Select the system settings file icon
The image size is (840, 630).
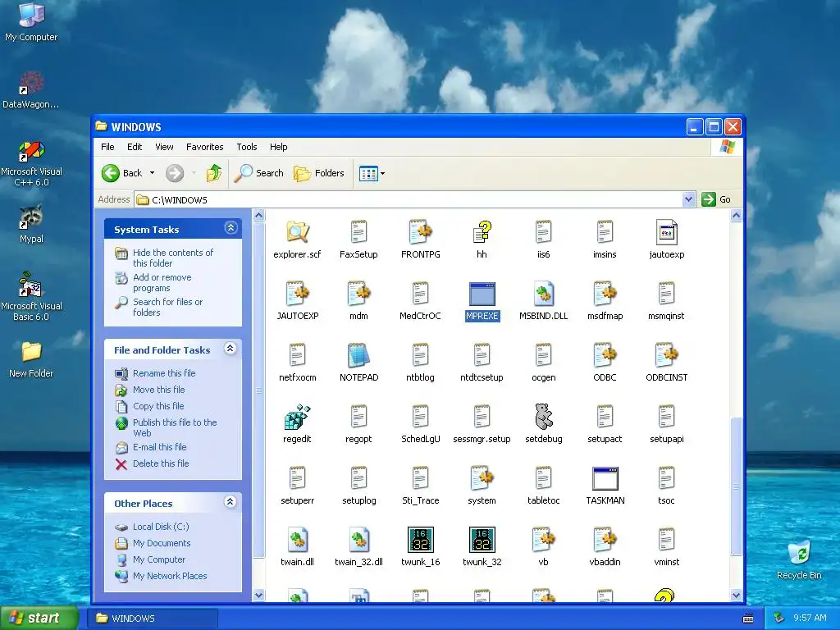pyautogui.click(x=482, y=478)
